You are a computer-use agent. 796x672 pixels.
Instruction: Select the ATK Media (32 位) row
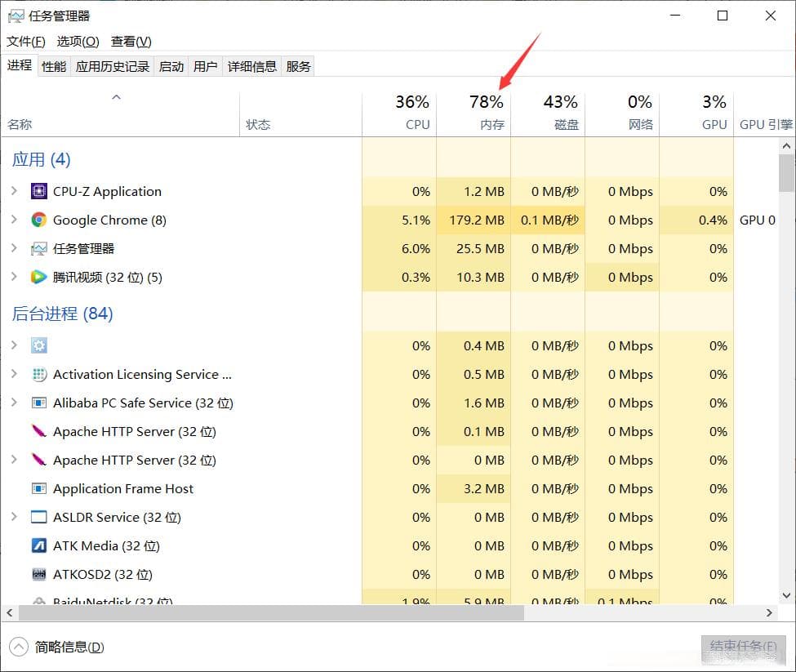pos(390,545)
